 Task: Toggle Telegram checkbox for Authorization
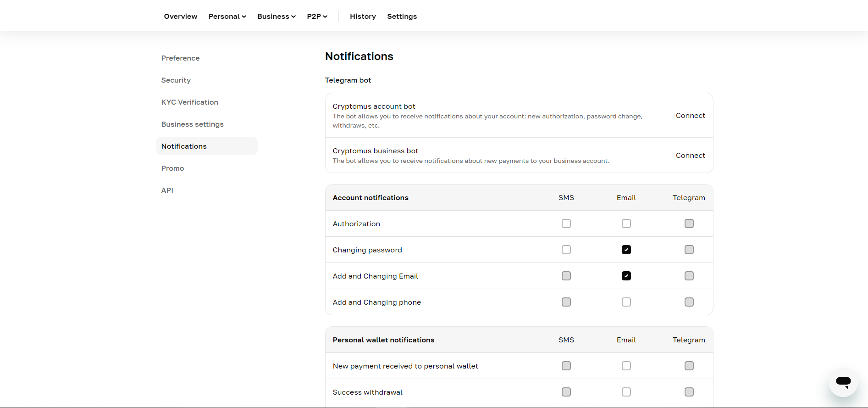(x=689, y=224)
